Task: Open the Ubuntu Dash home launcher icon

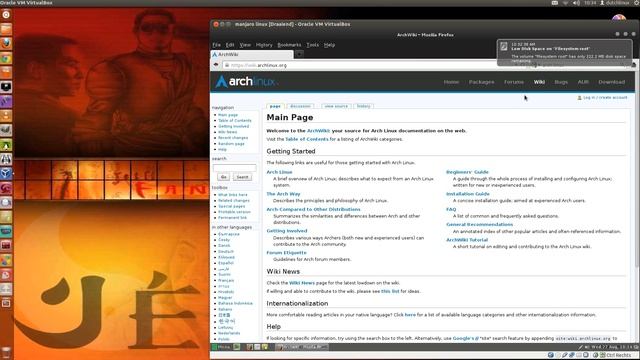Action: pos(6,15)
